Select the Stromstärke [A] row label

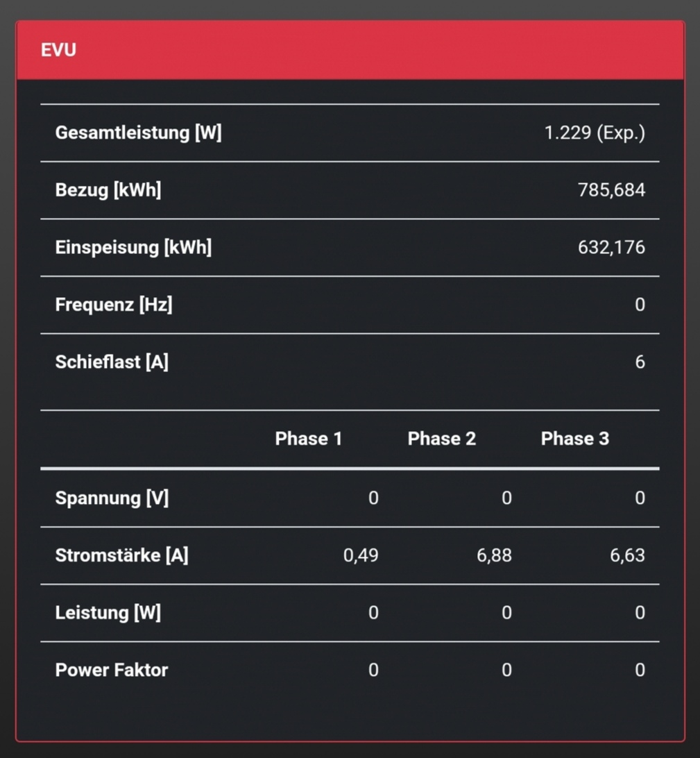point(121,555)
